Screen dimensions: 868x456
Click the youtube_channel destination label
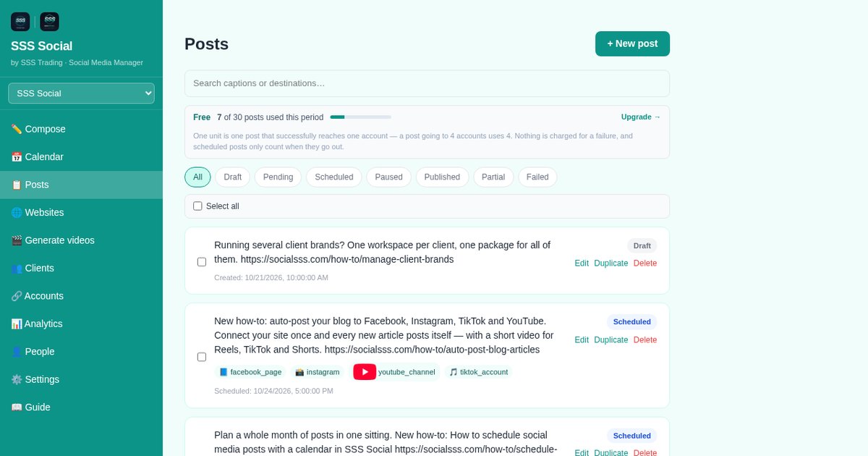point(407,372)
